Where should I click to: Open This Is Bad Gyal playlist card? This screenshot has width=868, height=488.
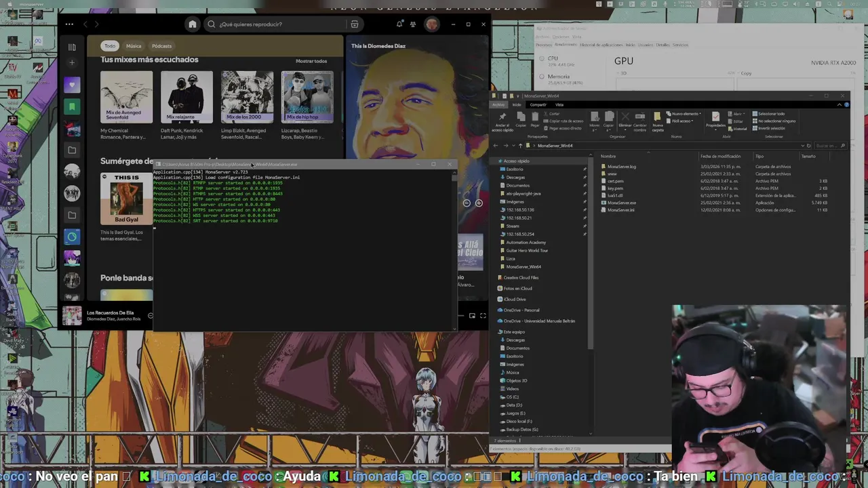click(x=126, y=207)
